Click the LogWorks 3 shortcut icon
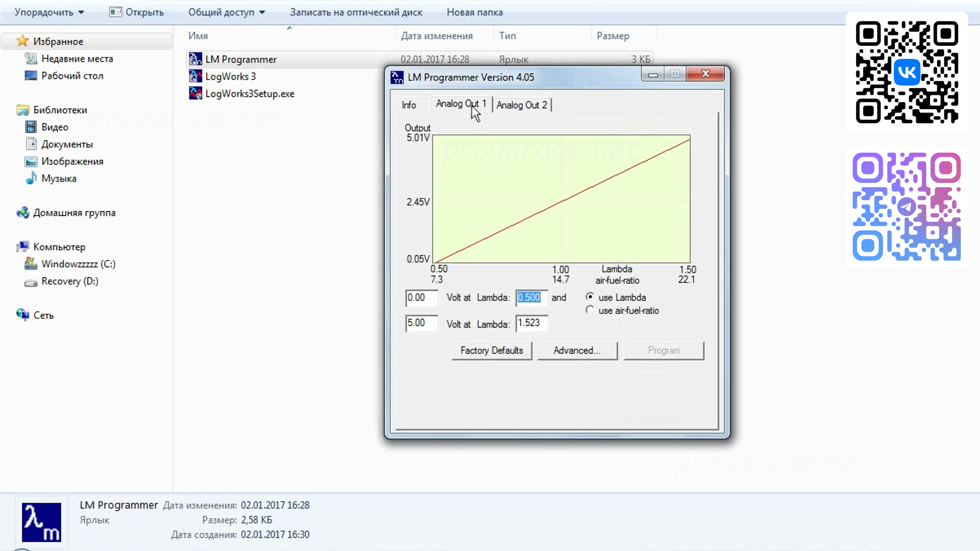The width and height of the screenshot is (980, 551). coord(195,77)
